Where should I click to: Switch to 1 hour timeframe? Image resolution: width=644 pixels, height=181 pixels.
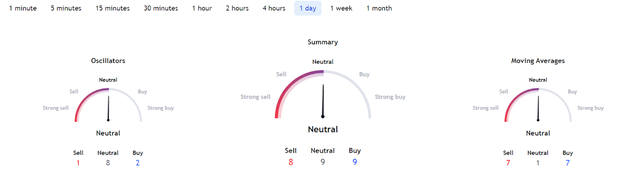point(202,8)
